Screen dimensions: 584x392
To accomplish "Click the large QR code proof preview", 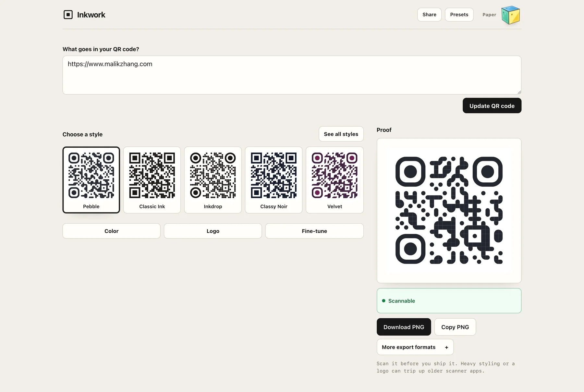I will click(449, 211).
